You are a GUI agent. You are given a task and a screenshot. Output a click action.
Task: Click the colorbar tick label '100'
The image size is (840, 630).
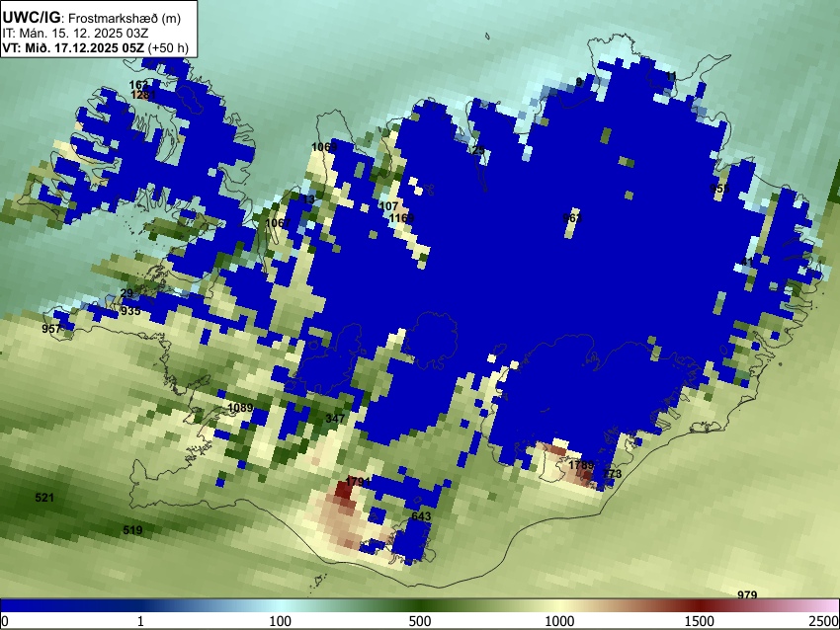[281, 621]
